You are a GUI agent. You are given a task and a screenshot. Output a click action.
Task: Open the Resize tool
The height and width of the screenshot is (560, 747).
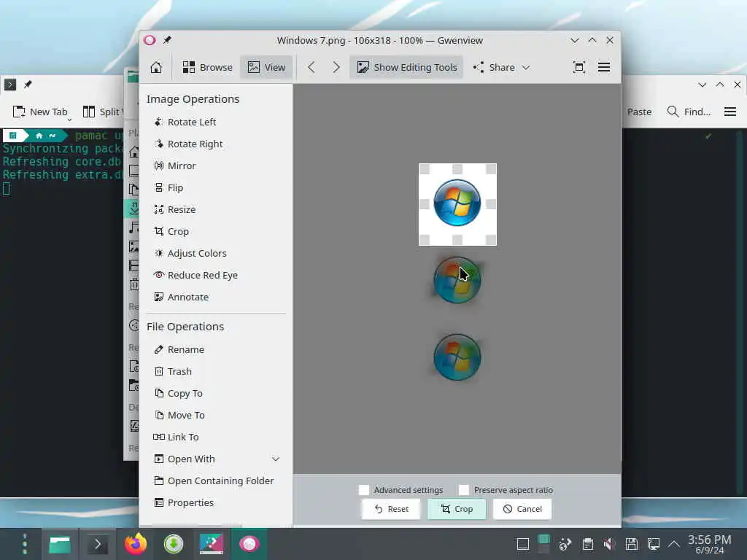pyautogui.click(x=175, y=209)
